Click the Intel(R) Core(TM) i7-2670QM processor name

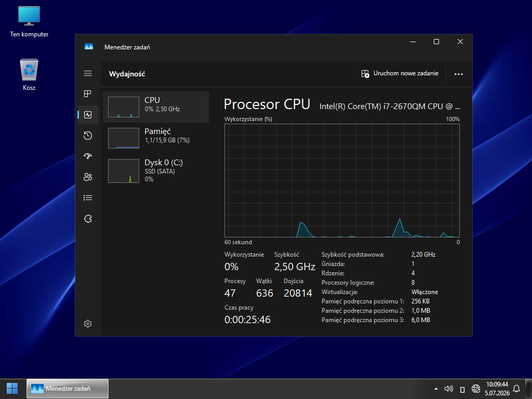(x=390, y=107)
